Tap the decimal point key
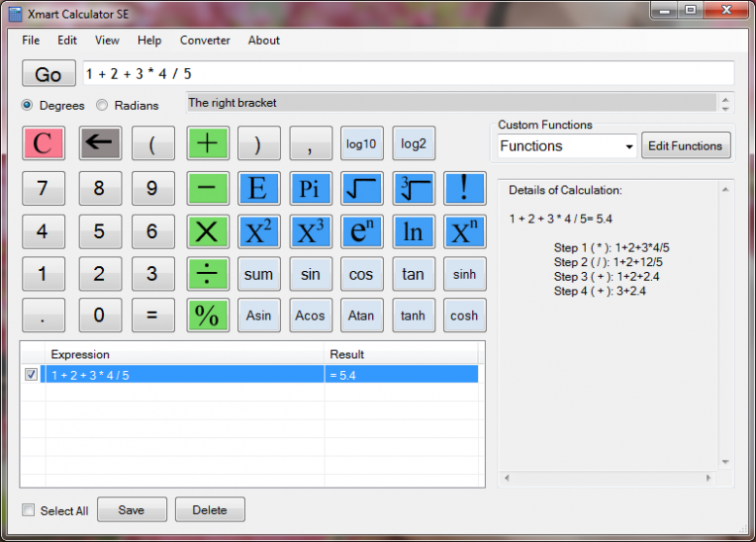This screenshot has height=542, width=756. (44, 316)
